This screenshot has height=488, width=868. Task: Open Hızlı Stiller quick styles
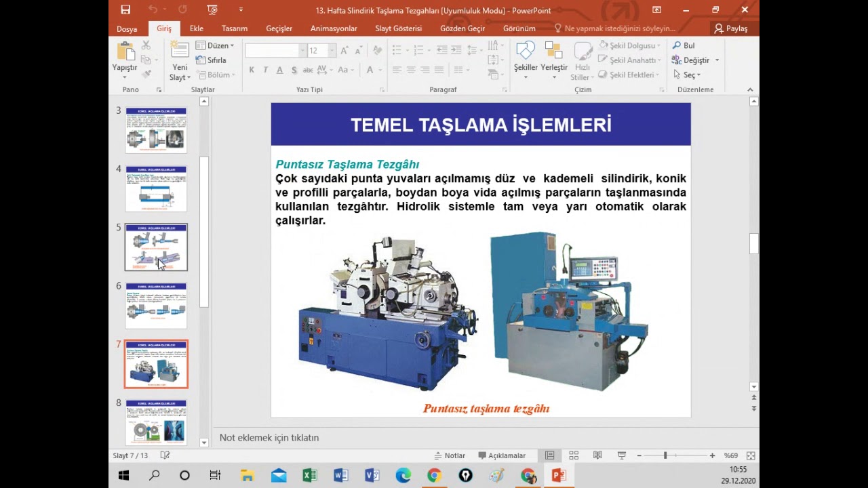coord(583,60)
